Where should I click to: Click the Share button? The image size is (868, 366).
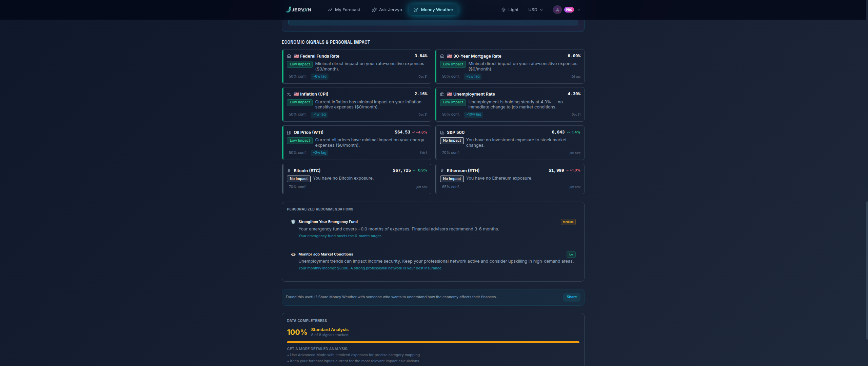coord(572,297)
